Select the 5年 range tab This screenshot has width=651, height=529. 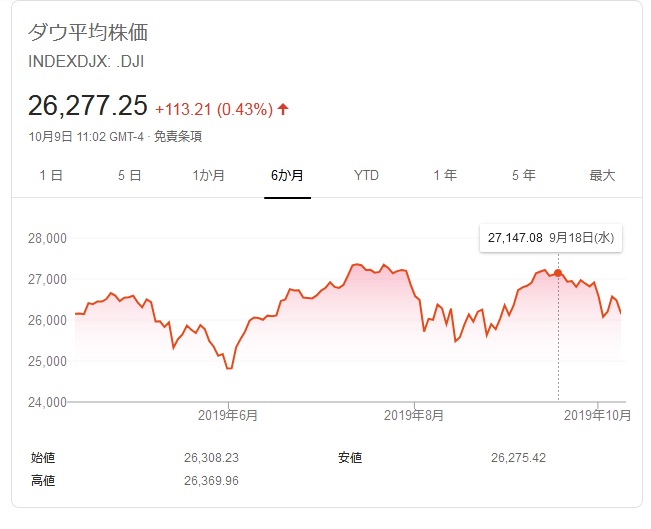click(x=524, y=175)
